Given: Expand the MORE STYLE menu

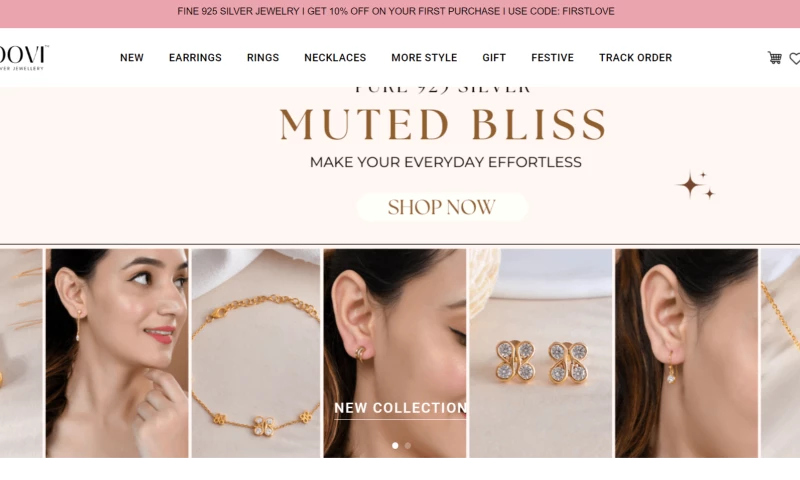Looking at the screenshot, I should 424,58.
